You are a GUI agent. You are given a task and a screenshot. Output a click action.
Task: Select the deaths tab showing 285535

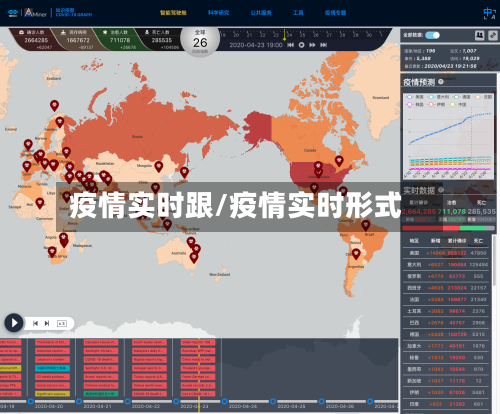[x=162, y=39]
